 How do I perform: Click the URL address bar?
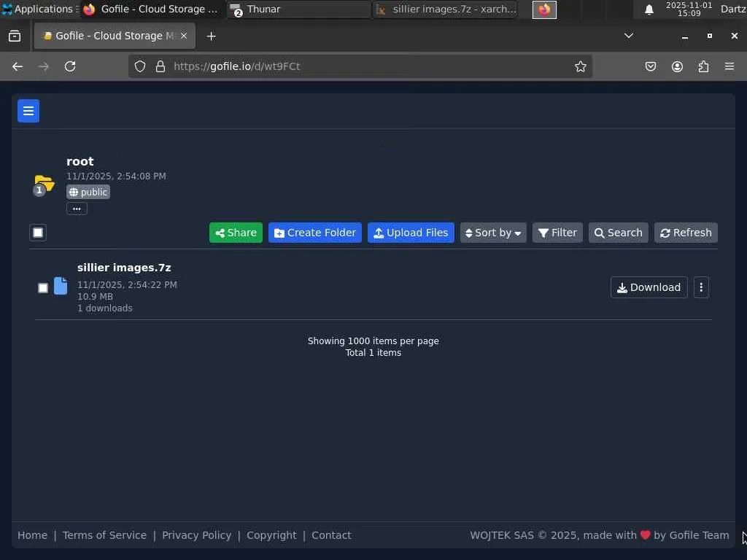coord(360,66)
